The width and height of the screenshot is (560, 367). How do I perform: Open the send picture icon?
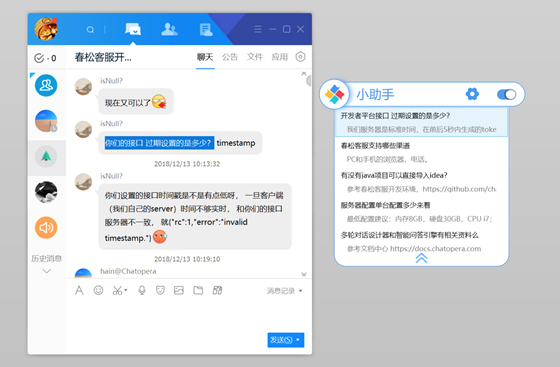click(179, 290)
